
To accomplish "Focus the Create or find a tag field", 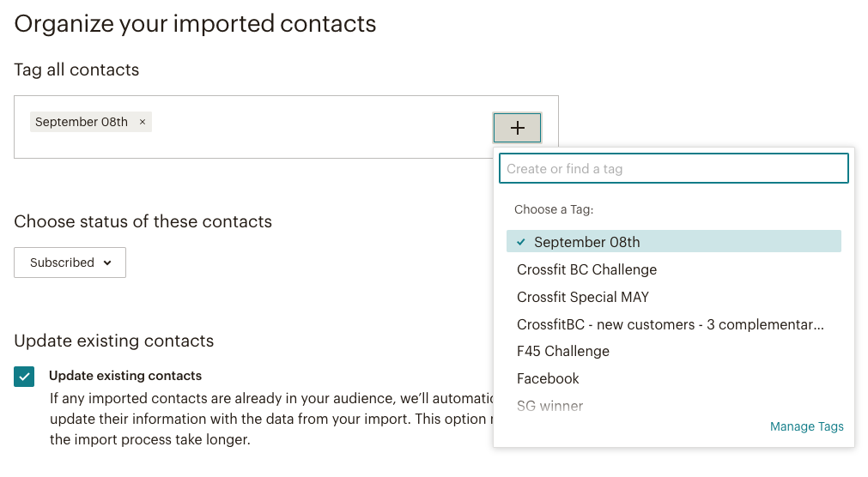I will (x=673, y=168).
